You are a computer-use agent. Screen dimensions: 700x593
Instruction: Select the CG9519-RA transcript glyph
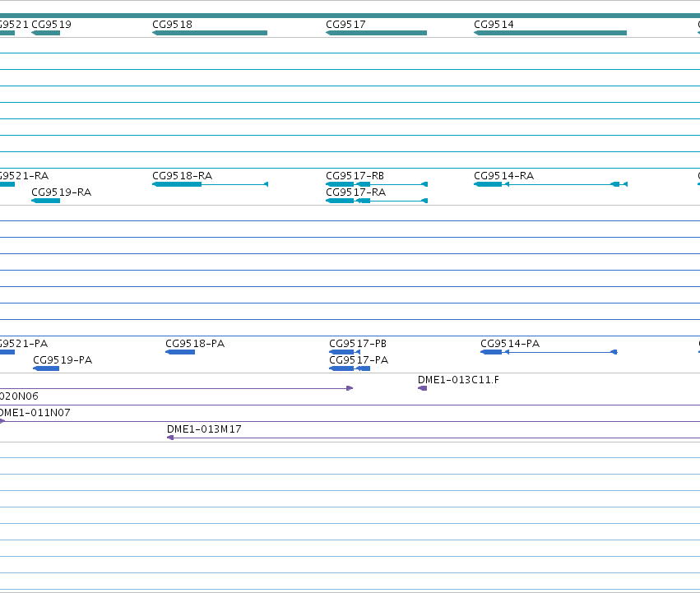pyautogui.click(x=45, y=201)
